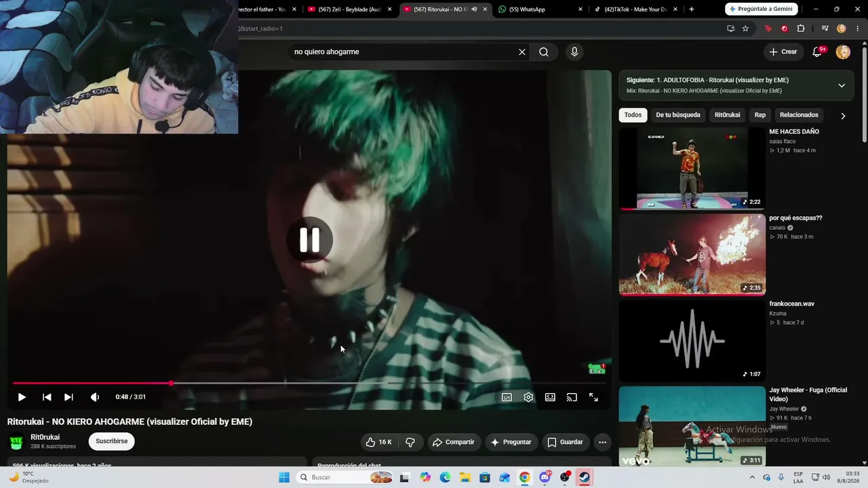Image resolution: width=868 pixels, height=488 pixels.
Task: Show hidden system tray icons
Action: click(x=752, y=477)
